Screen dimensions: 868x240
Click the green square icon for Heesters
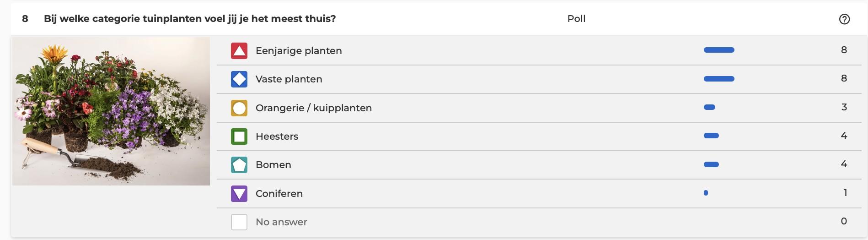239,136
